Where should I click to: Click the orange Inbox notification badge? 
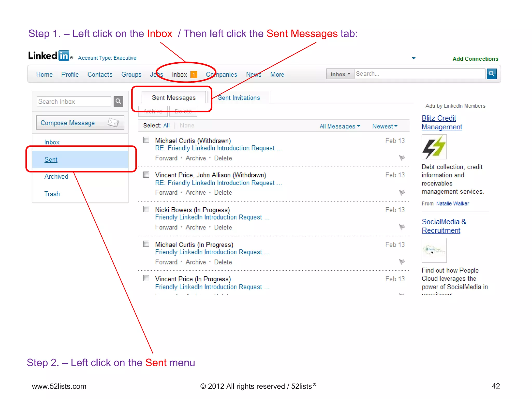pyautogui.click(x=194, y=75)
